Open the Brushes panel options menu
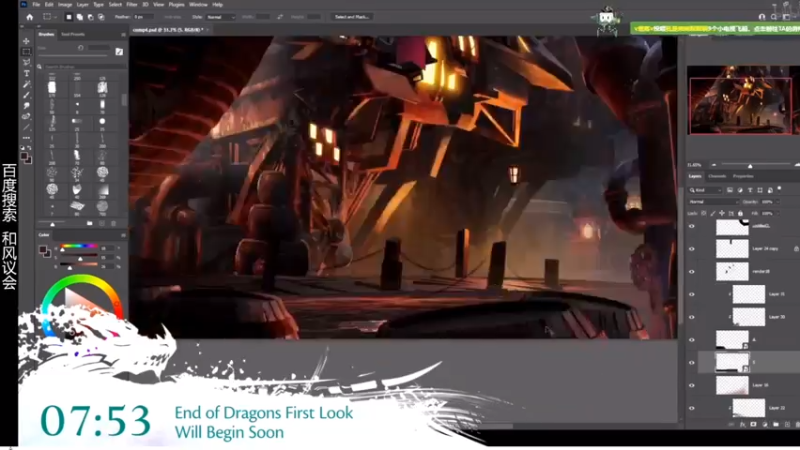 point(123,34)
